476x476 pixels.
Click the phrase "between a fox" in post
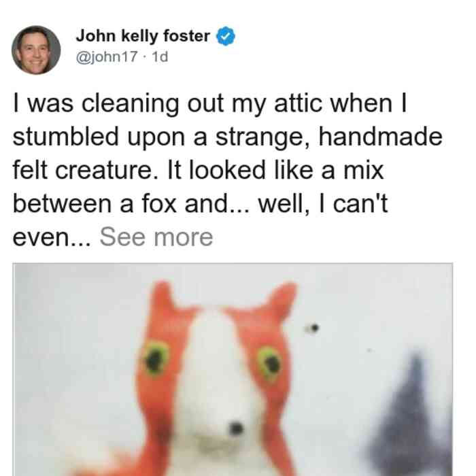click(95, 204)
